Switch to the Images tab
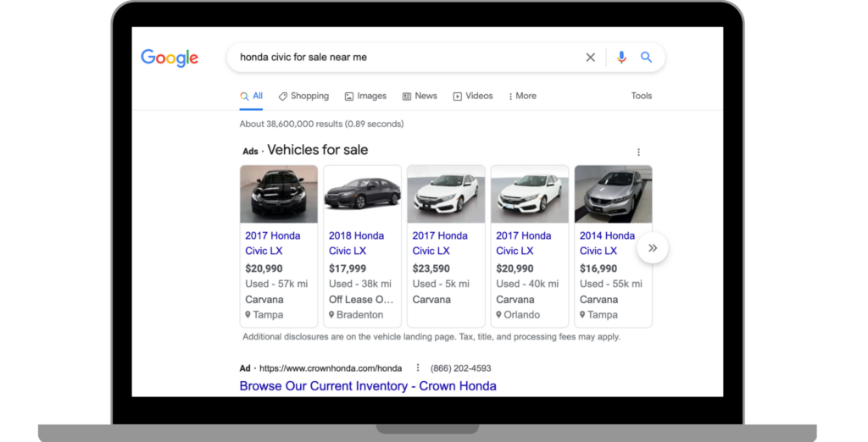 (x=365, y=97)
